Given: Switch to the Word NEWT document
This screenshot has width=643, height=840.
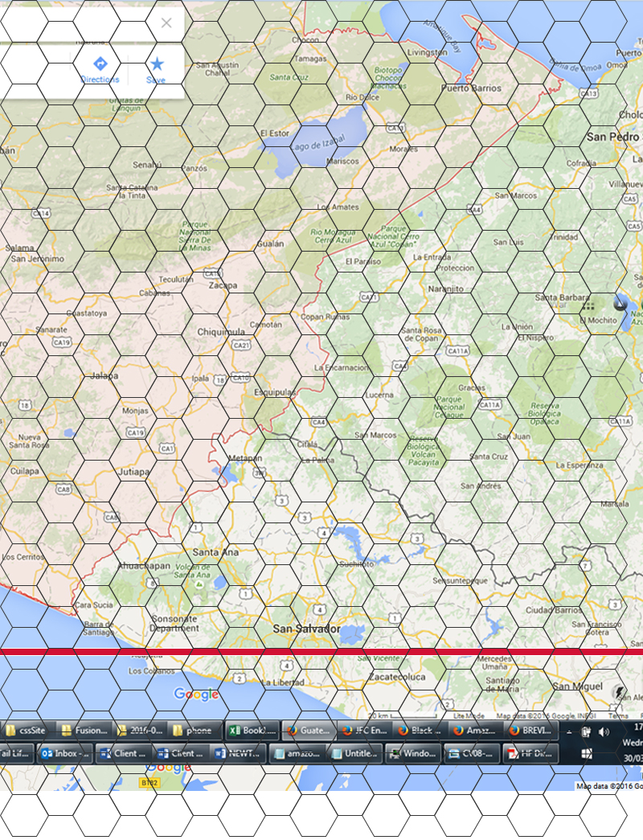Looking at the screenshot, I should 237,753.
